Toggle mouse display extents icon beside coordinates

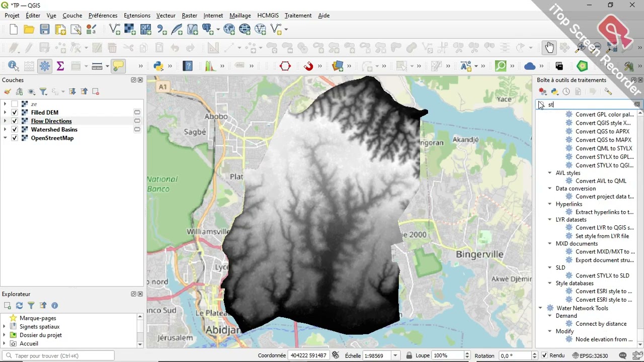pos(336,355)
